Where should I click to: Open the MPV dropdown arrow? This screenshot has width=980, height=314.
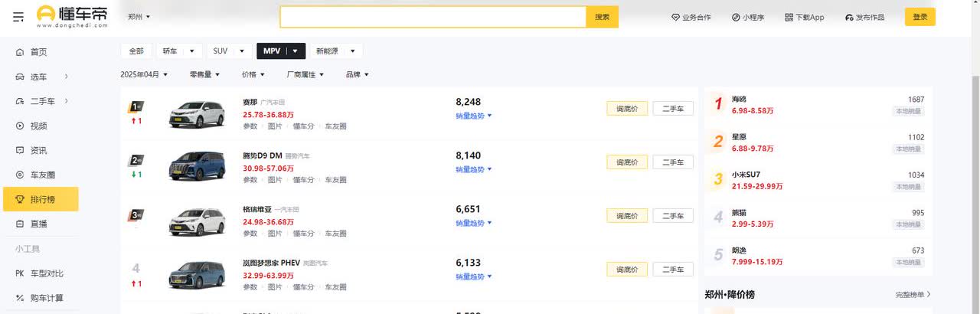pos(296,51)
